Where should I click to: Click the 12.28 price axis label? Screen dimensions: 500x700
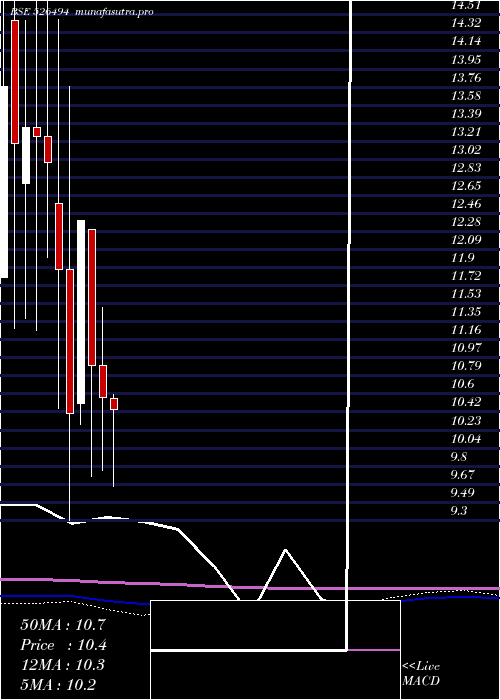(466, 222)
